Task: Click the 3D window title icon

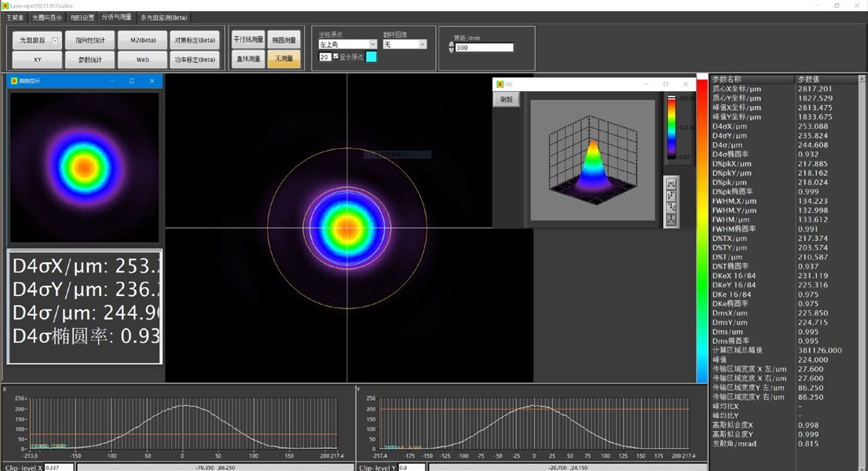Action: (500, 84)
